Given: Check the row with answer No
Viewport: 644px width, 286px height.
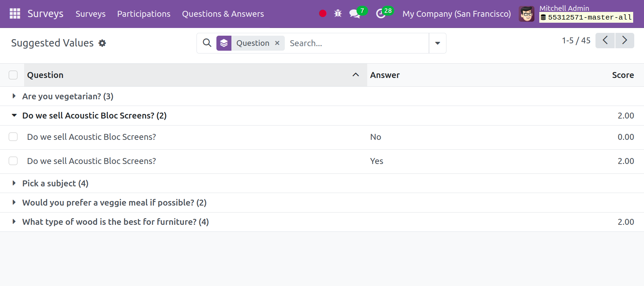Looking at the screenshot, I should [x=13, y=137].
